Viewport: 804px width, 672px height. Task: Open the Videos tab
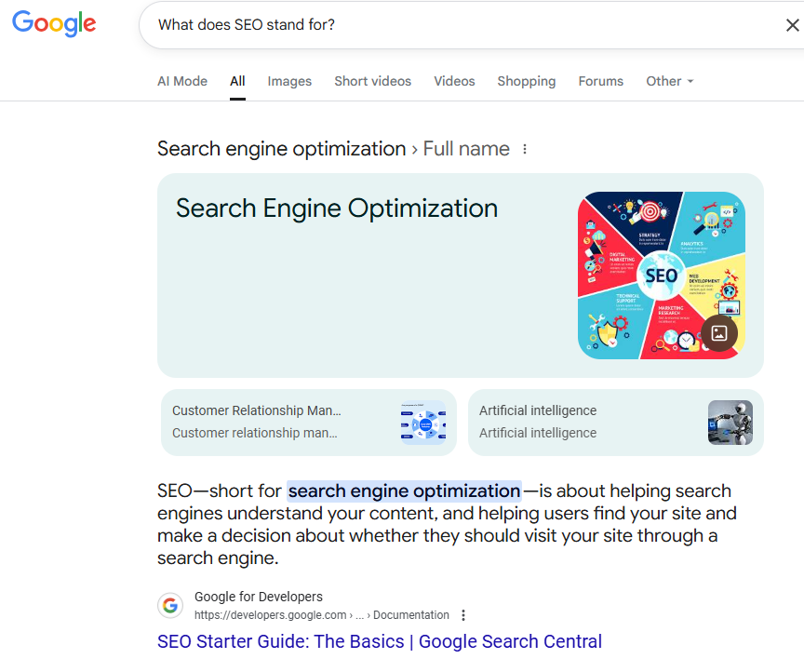click(x=454, y=81)
